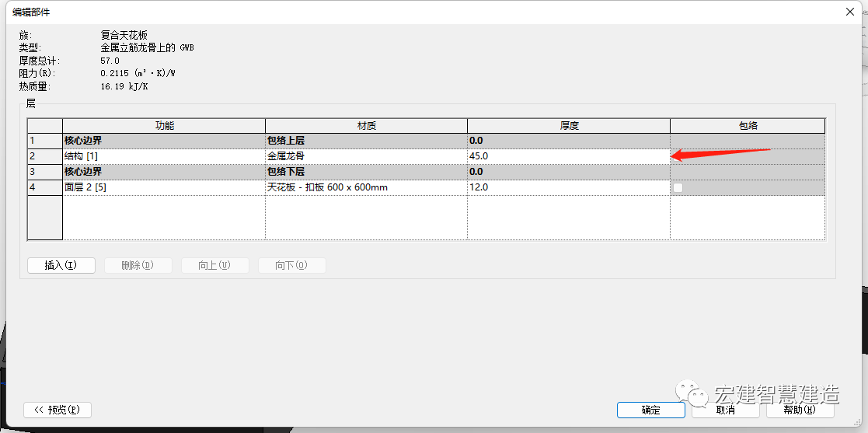This screenshot has width=868, height=433.
Task: Toggle the 包络 checkbox in row 4
Action: [678, 187]
